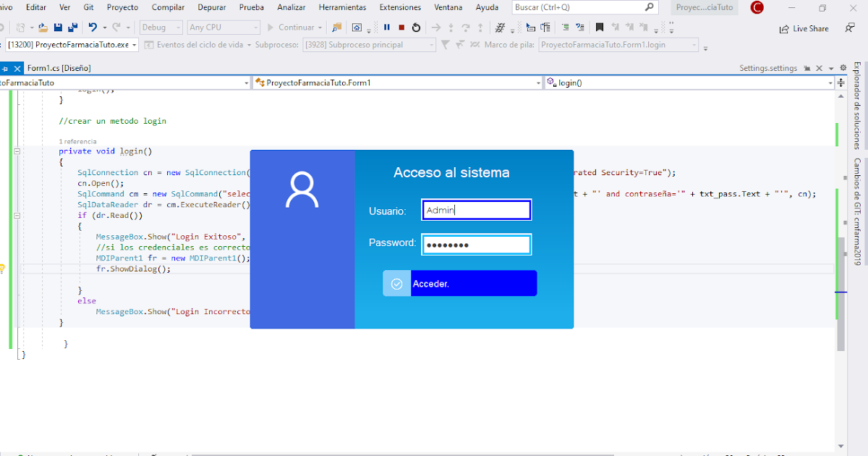
Task: Open the Depurar menu
Action: tap(211, 7)
